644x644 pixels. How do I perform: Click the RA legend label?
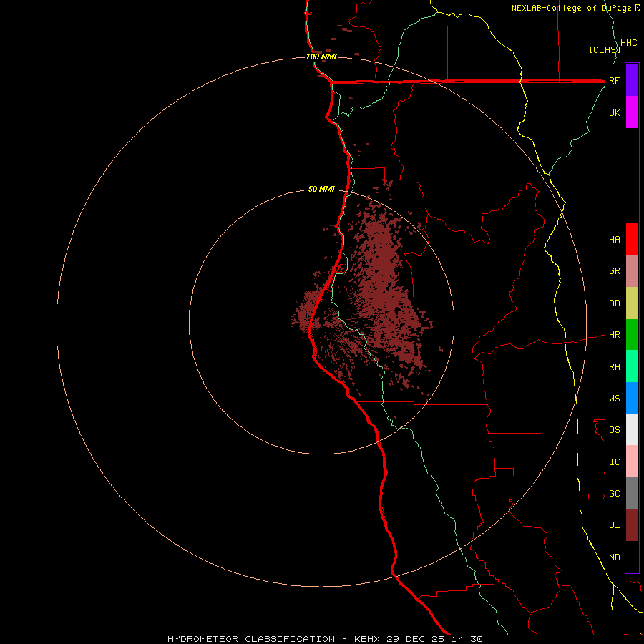coord(615,367)
